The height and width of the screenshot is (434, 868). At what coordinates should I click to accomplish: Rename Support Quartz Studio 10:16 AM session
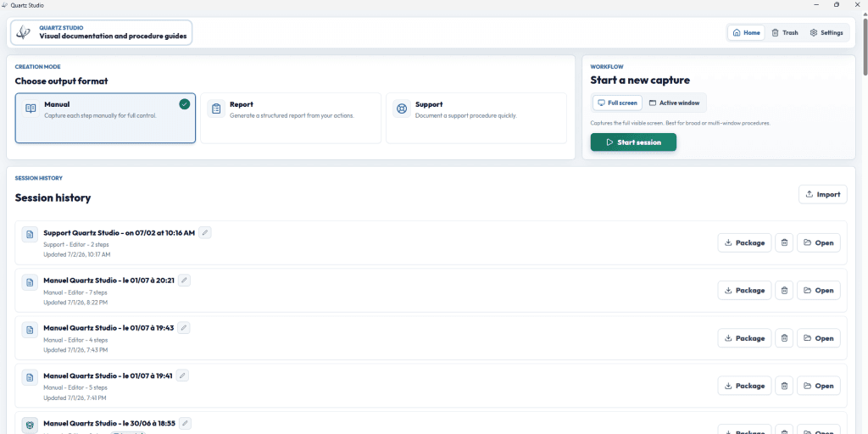[x=205, y=233]
